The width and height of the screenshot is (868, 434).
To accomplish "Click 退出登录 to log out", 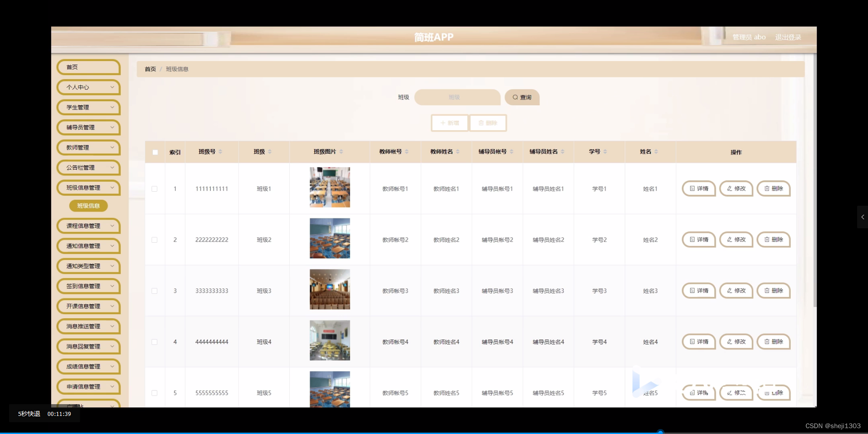I will pos(788,37).
